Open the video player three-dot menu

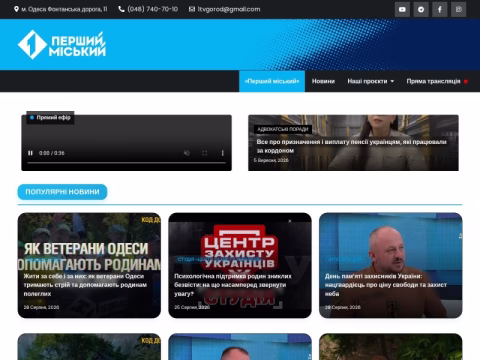click(222, 153)
